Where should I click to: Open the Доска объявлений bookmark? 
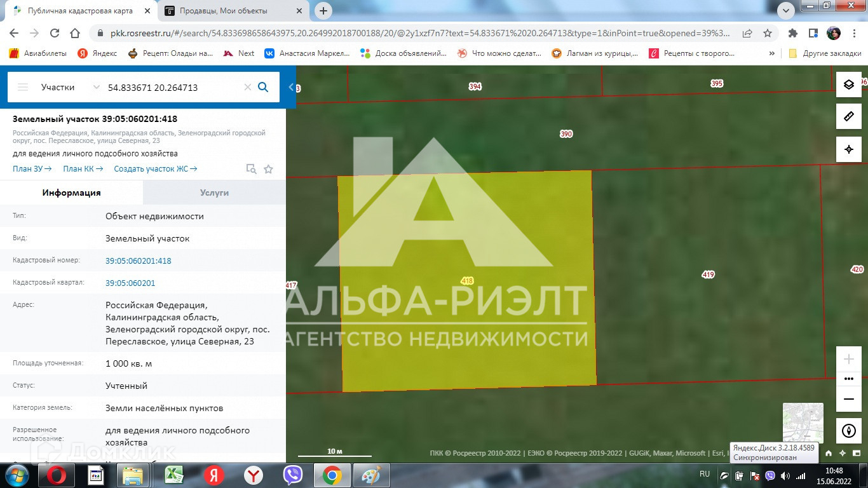(403, 53)
